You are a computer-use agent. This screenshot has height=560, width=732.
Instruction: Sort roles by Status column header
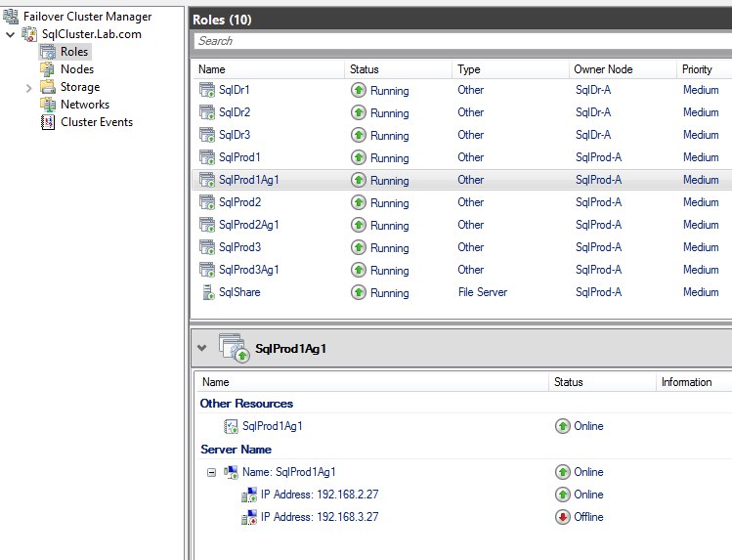tap(398, 69)
